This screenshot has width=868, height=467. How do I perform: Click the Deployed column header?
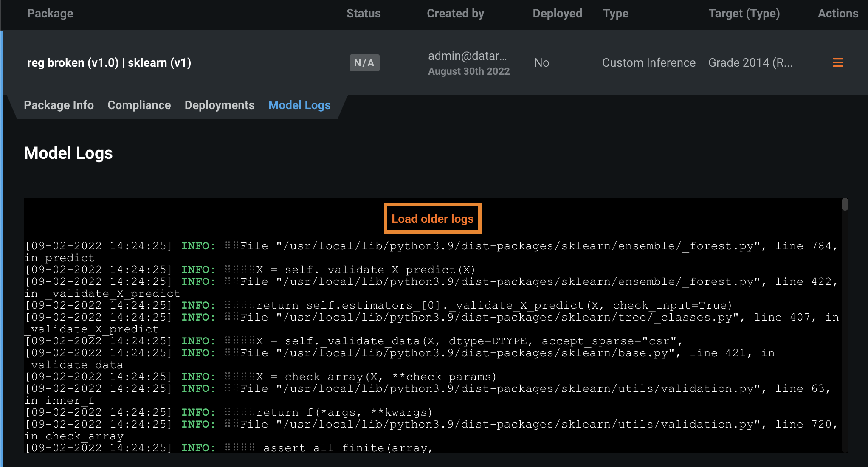(557, 14)
